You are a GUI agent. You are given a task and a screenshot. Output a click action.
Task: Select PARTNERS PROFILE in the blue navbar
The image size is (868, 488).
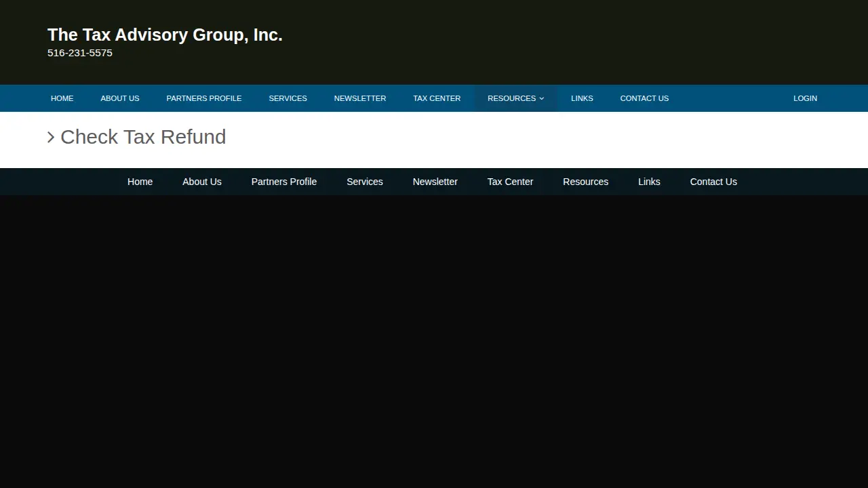point(204,98)
